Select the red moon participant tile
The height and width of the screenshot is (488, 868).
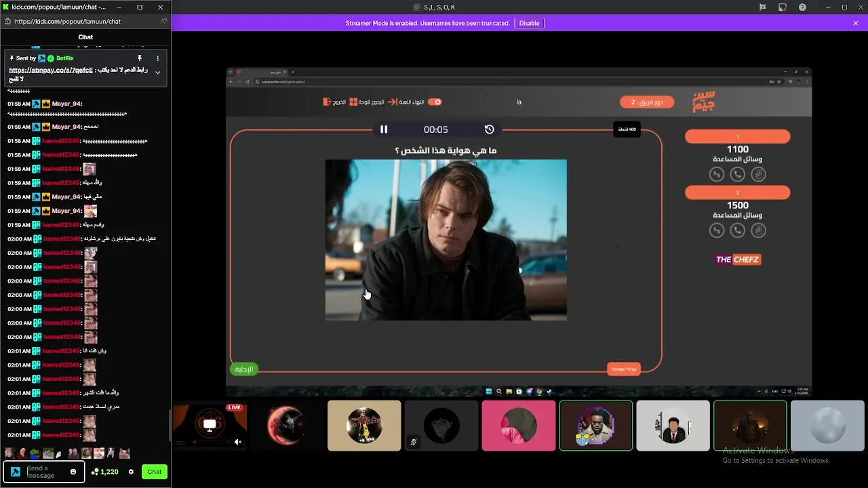coord(288,426)
